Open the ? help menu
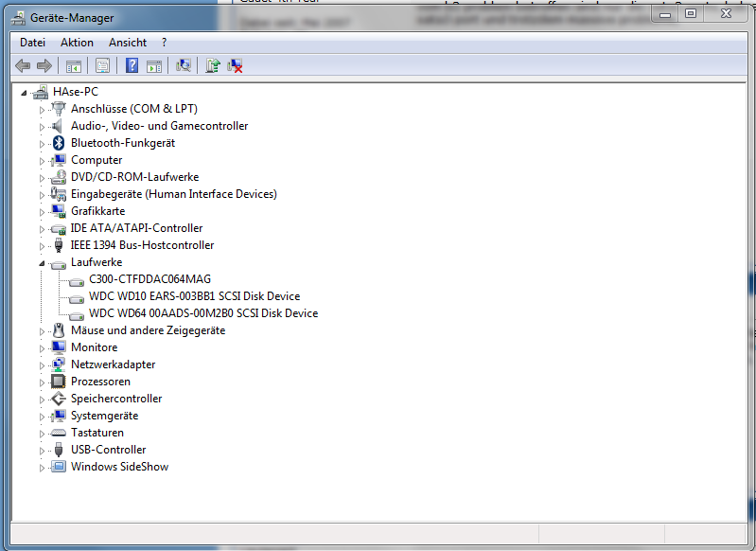Image resolution: width=756 pixels, height=551 pixels. 164,43
